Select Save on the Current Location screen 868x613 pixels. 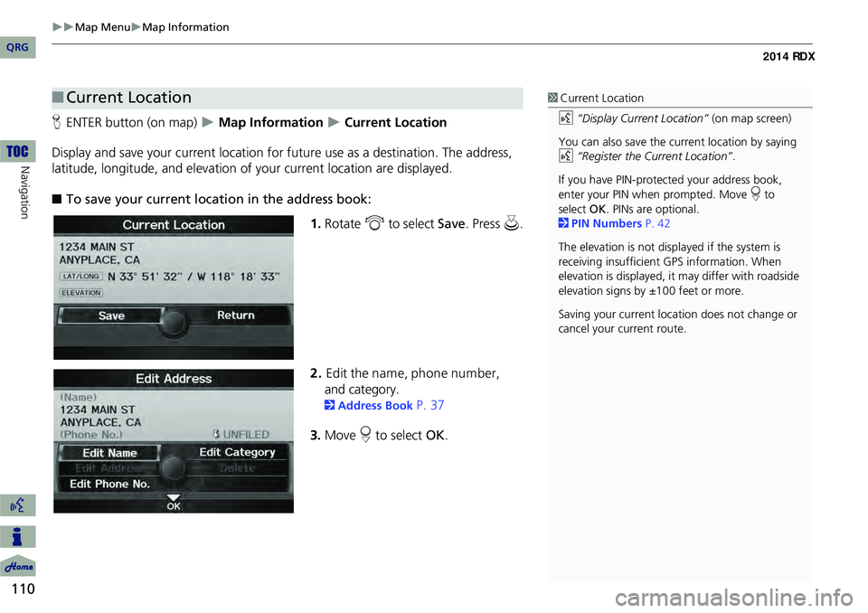[x=111, y=316]
